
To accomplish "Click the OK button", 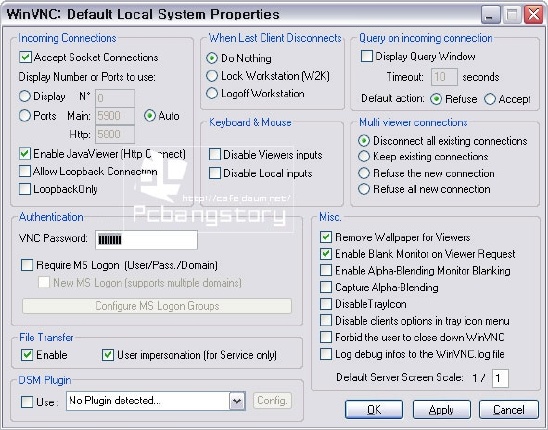I will [374, 410].
